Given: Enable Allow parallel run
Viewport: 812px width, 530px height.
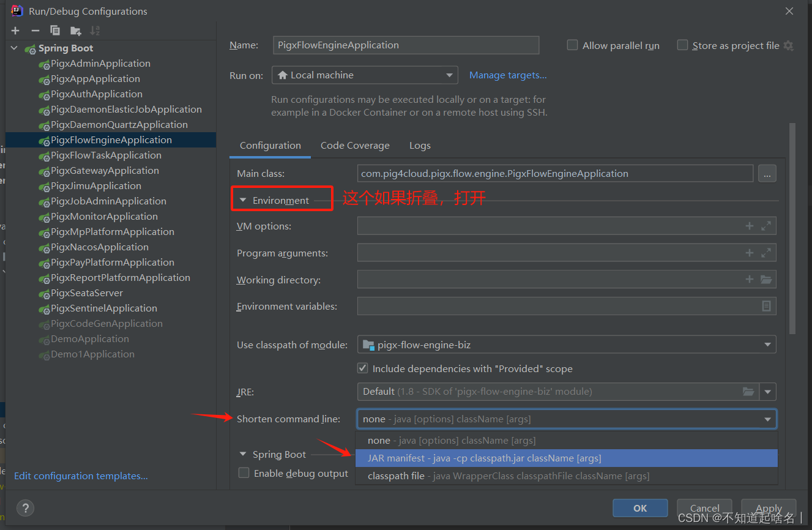Looking at the screenshot, I should (x=572, y=45).
